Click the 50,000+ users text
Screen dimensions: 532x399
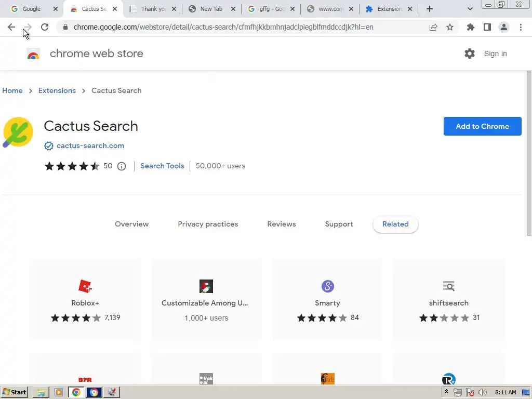coord(220,166)
